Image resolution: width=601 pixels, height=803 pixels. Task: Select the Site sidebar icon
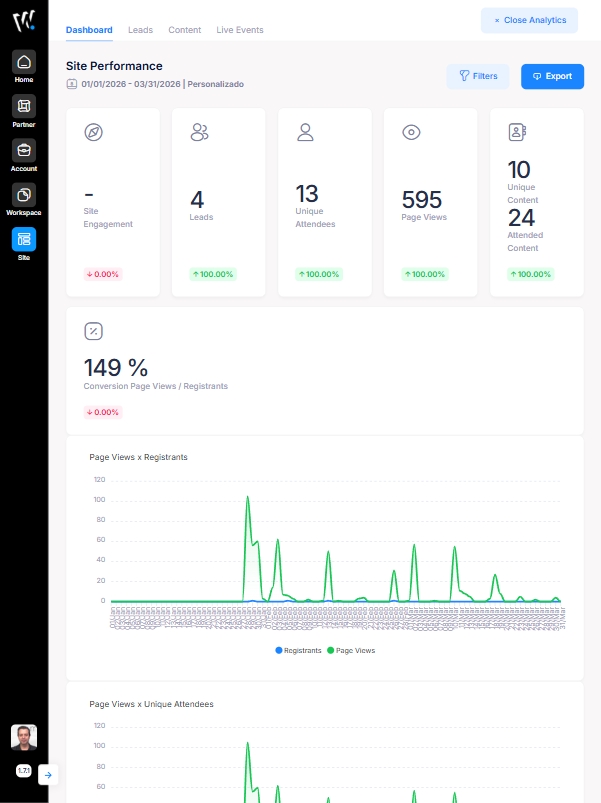(24, 239)
